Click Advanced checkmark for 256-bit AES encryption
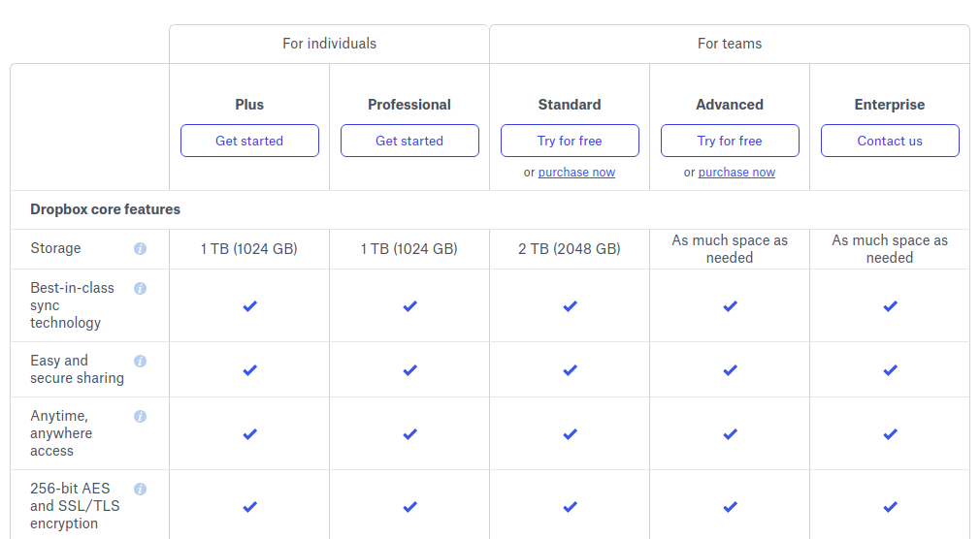This screenshot has height=539, width=980. click(x=730, y=507)
